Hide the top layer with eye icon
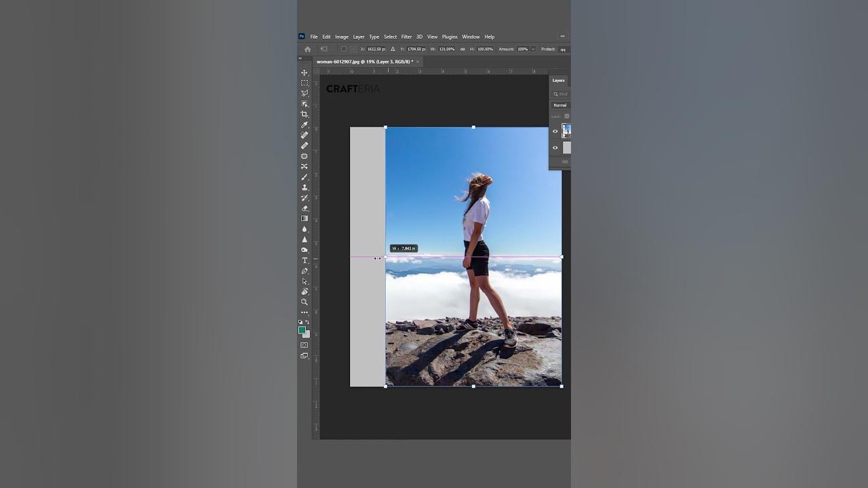This screenshot has width=868, height=488. (555, 131)
